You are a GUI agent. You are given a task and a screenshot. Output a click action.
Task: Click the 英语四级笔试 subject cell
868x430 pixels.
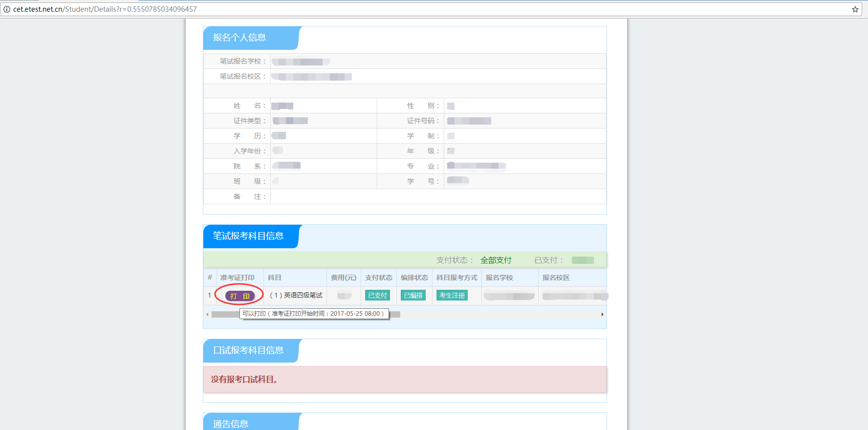tap(296, 295)
